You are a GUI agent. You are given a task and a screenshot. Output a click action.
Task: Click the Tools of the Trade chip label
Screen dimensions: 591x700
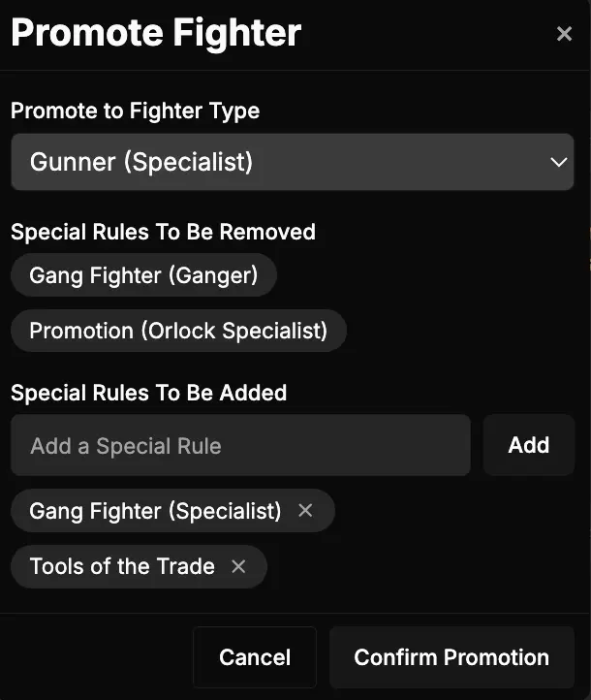click(122, 566)
